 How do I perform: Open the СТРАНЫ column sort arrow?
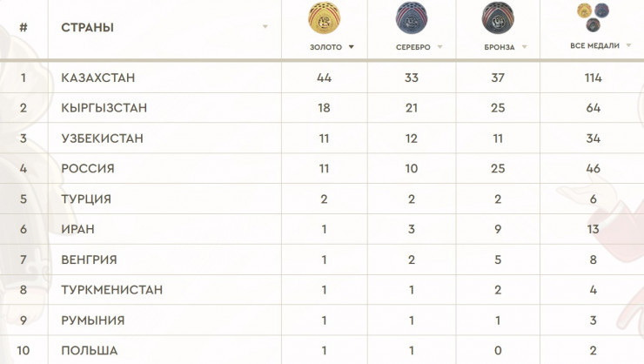click(x=265, y=27)
